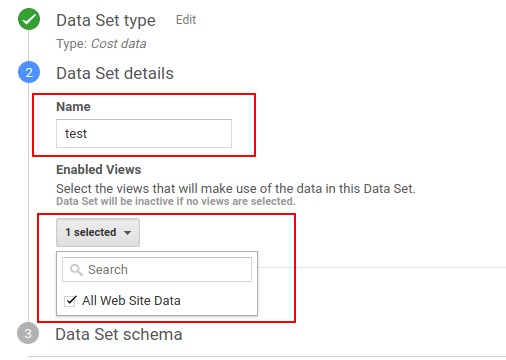Click the 'Data Set will be inactive' note
The width and height of the screenshot is (506, 360).
click(x=176, y=201)
